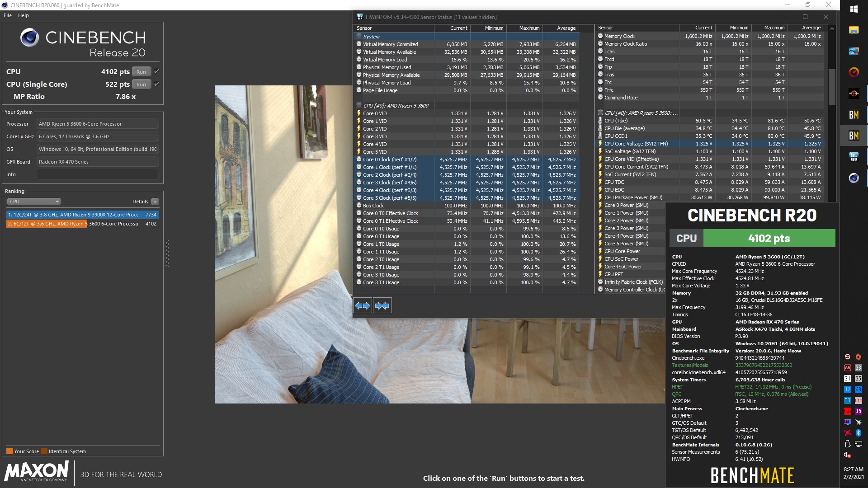Select the Core 0 T0 Effective Clock row
The height and width of the screenshot is (488, 868).
click(466, 213)
